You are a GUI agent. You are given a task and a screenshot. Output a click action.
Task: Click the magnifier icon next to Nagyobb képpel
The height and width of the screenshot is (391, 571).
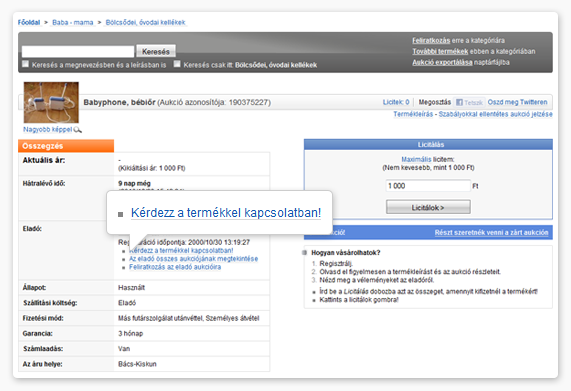78,130
